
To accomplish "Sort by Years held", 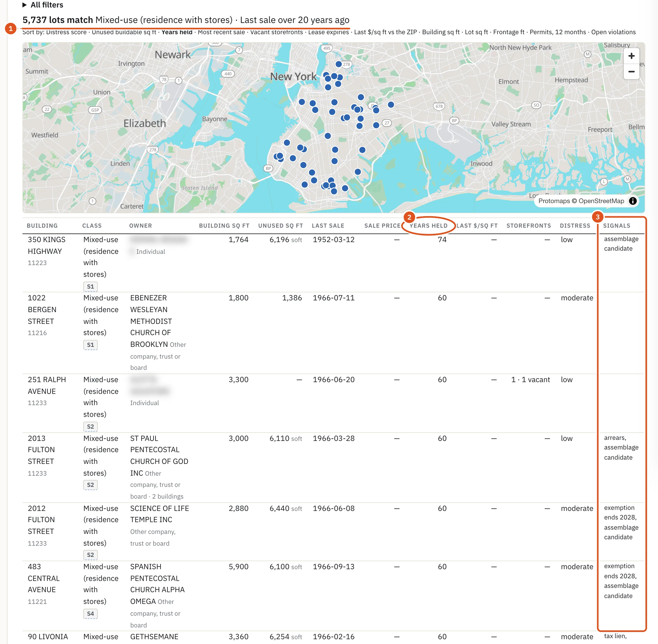I will coord(177,33).
